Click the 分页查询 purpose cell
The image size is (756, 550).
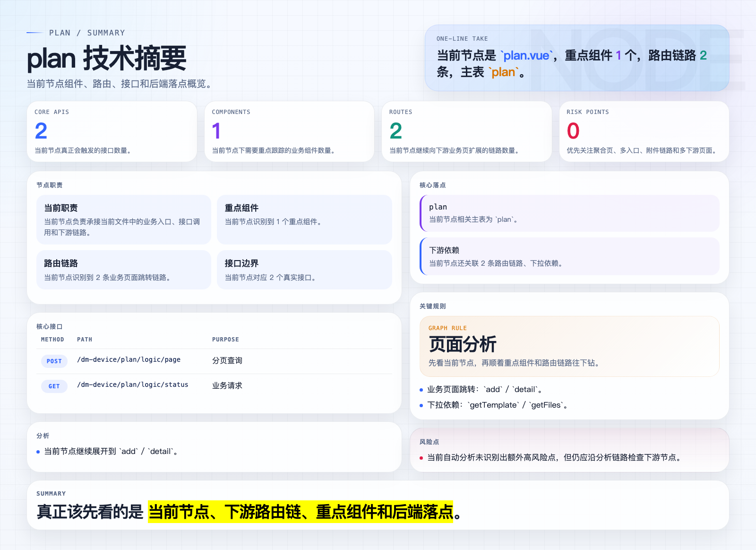(x=227, y=360)
